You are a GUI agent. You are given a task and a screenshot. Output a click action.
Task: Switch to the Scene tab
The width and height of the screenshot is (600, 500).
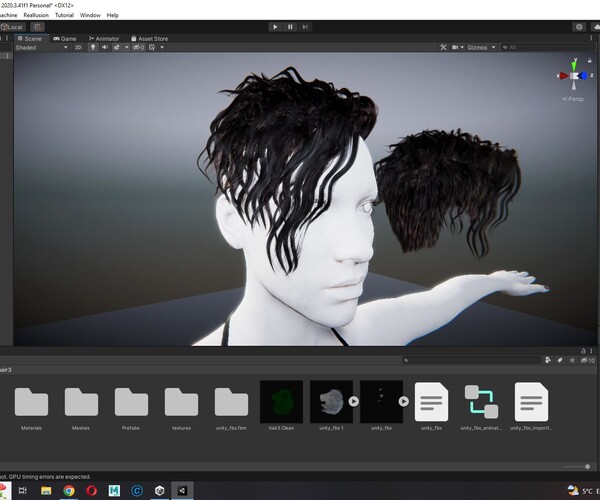(30, 39)
